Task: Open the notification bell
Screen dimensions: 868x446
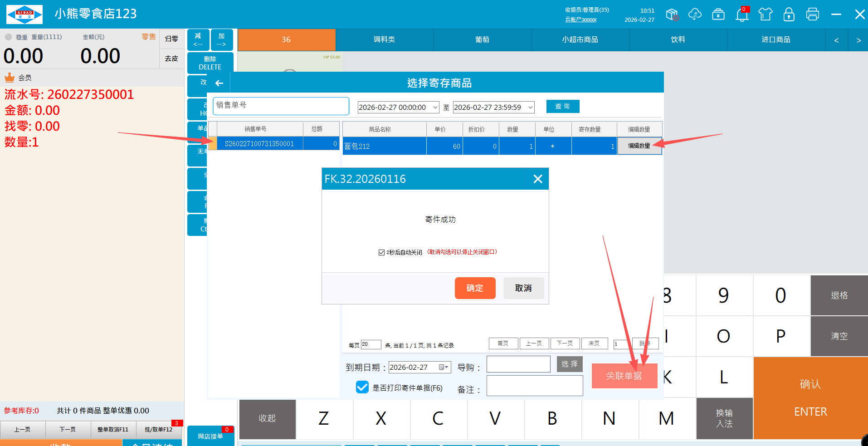Action: (742, 15)
